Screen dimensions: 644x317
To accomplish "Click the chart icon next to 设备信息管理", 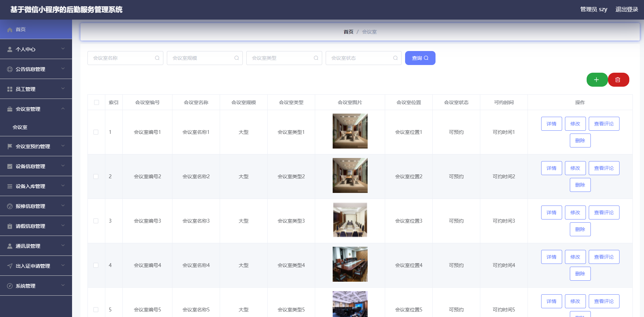I will tap(10, 166).
